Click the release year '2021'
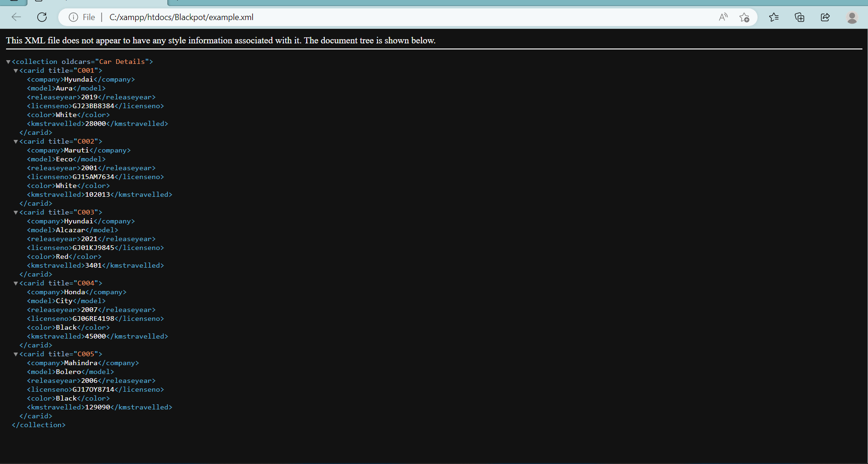The image size is (868, 464). click(90, 239)
